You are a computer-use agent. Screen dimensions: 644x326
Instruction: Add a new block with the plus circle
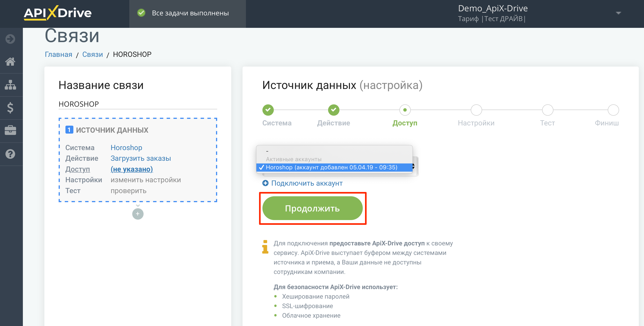(138, 214)
